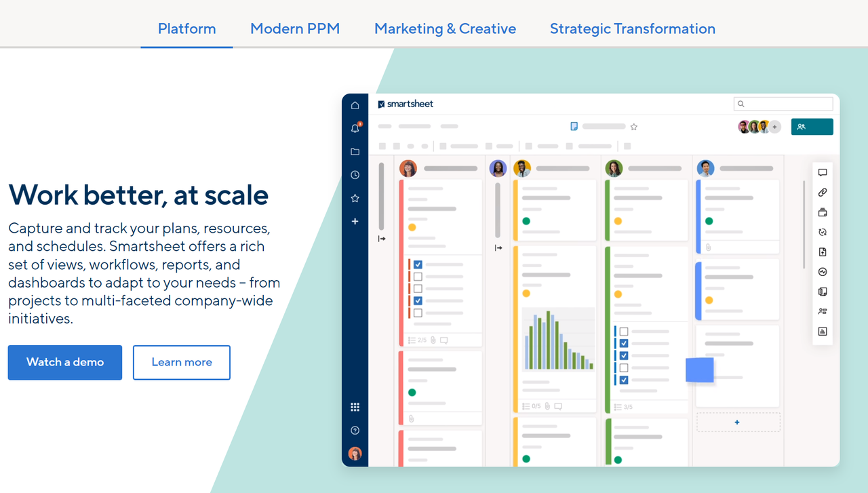This screenshot has width=868, height=493.
Task: Open paperclip on first blue lane card
Action: coord(708,248)
